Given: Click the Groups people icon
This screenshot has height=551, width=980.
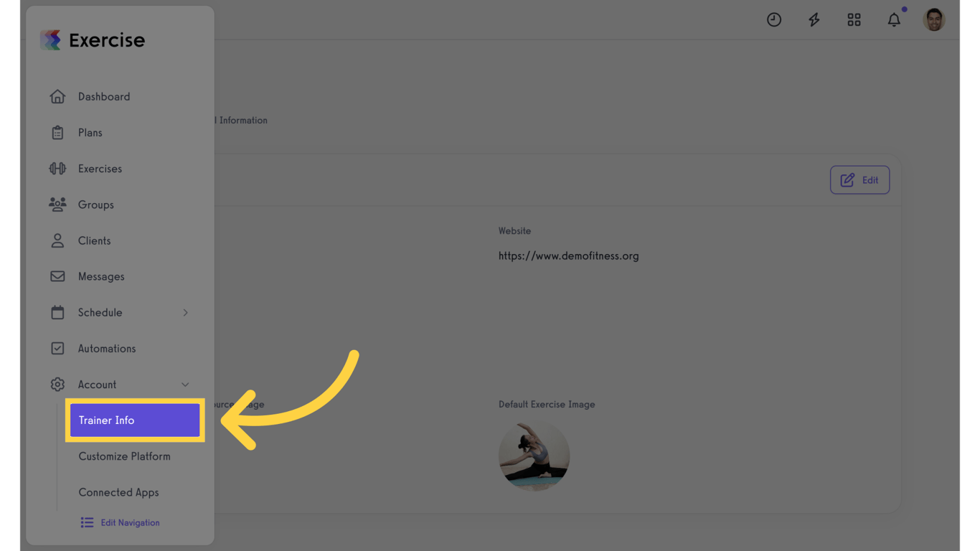Looking at the screenshot, I should click(x=57, y=204).
